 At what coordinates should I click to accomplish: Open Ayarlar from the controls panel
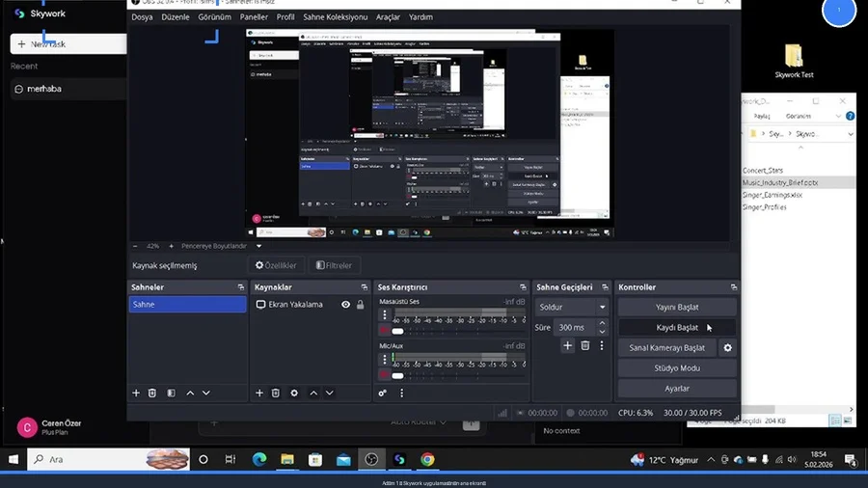click(677, 389)
